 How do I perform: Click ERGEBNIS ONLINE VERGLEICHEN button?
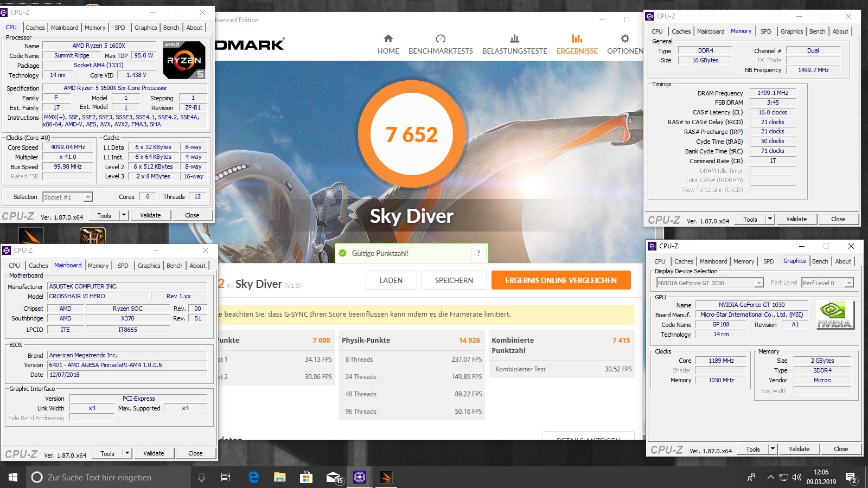[561, 280]
